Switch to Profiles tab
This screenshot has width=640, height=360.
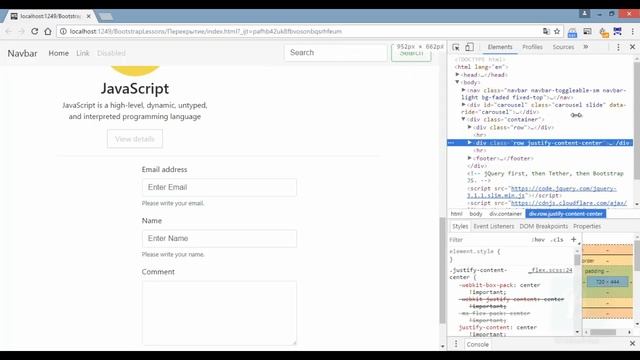[532, 47]
